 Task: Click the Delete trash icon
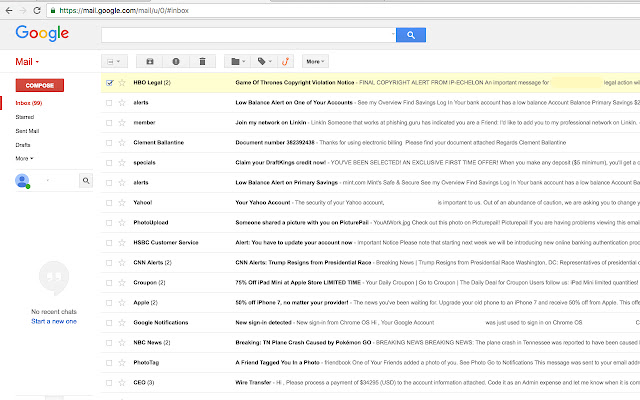[x=202, y=62]
